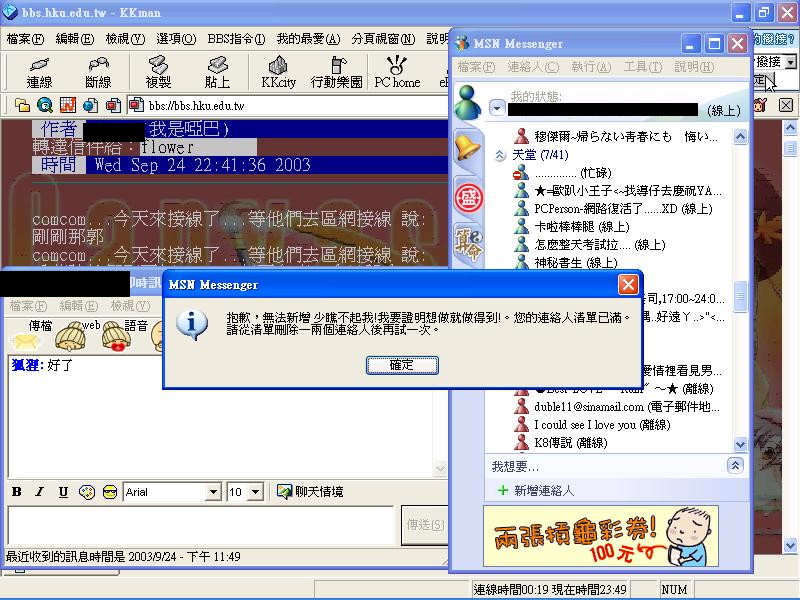Collapse the 我想要... panel chevron
Viewport: 800px width, 600px height.
coord(735,465)
